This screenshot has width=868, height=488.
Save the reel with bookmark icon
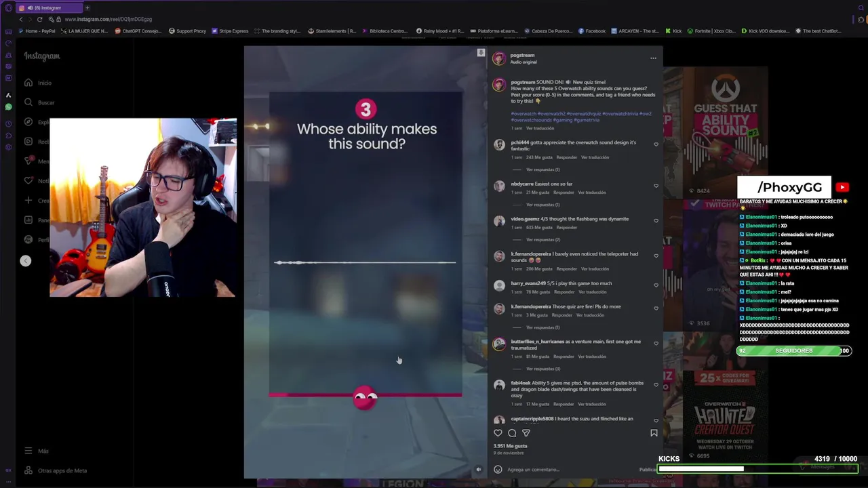pyautogui.click(x=654, y=433)
